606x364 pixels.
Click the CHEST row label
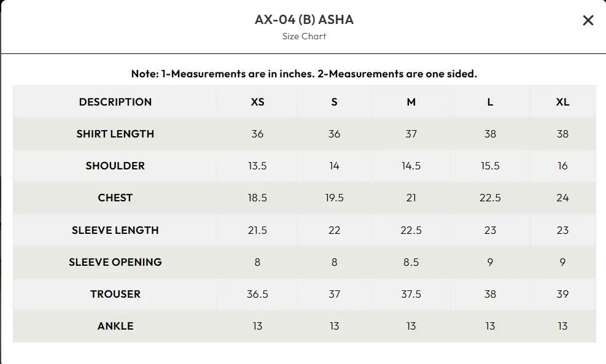[x=115, y=198]
